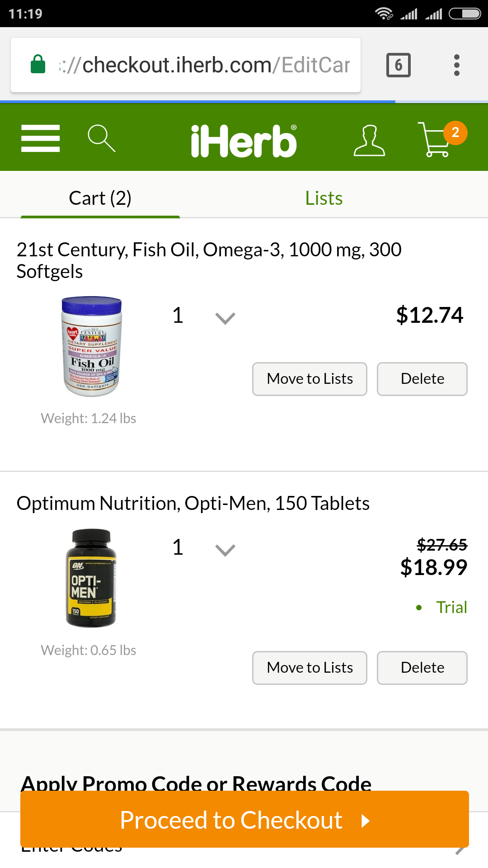The width and height of the screenshot is (488, 868).
Task: Expand quantity dropdown for Fish Oil
Action: (x=225, y=318)
